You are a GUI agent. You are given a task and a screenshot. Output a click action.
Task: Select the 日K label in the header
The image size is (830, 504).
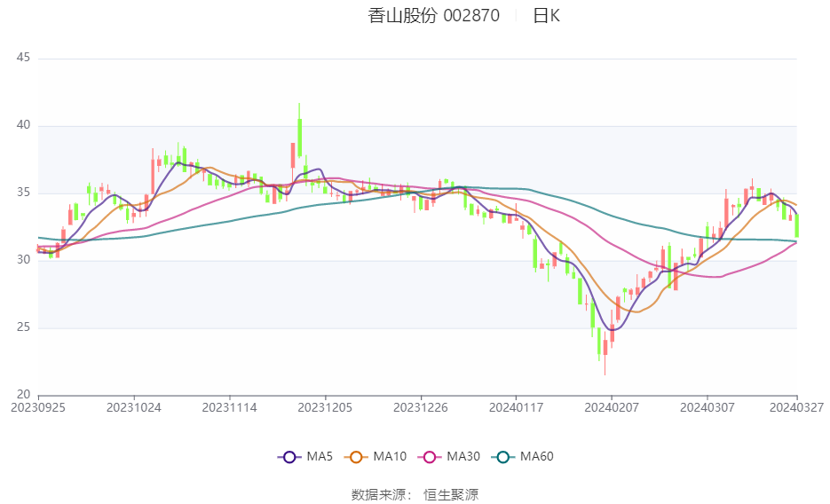click(x=546, y=16)
